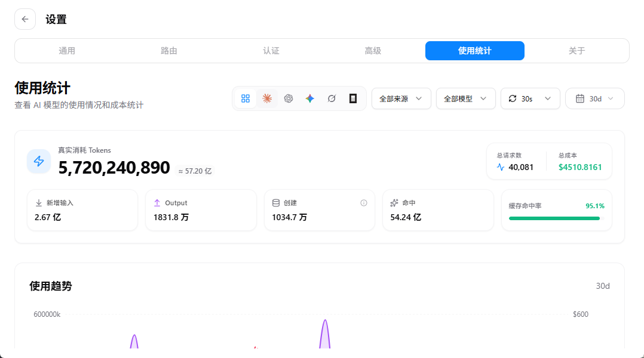The image size is (644, 358).
Task: Filter by the slashed circle provider icon
Action: point(332,98)
